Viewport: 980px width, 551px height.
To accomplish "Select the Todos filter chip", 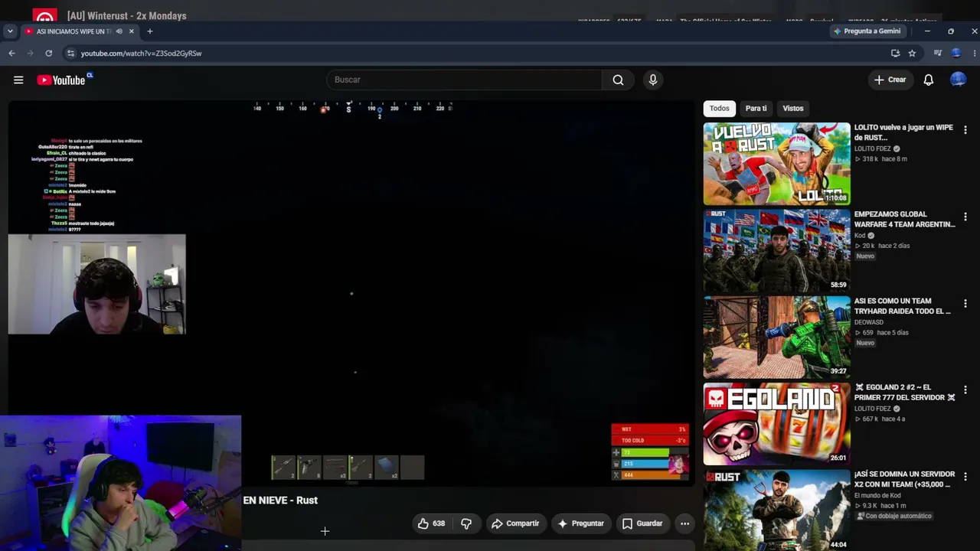I will (719, 109).
